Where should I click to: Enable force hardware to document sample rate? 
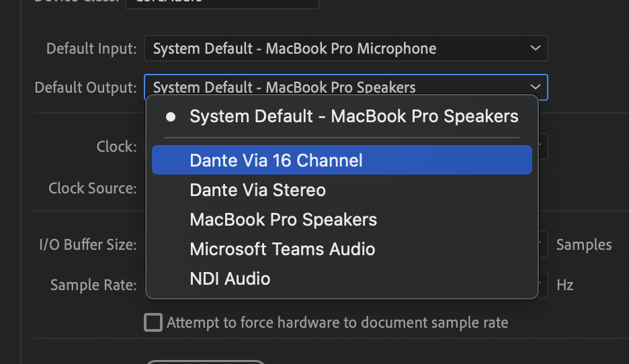click(x=154, y=323)
